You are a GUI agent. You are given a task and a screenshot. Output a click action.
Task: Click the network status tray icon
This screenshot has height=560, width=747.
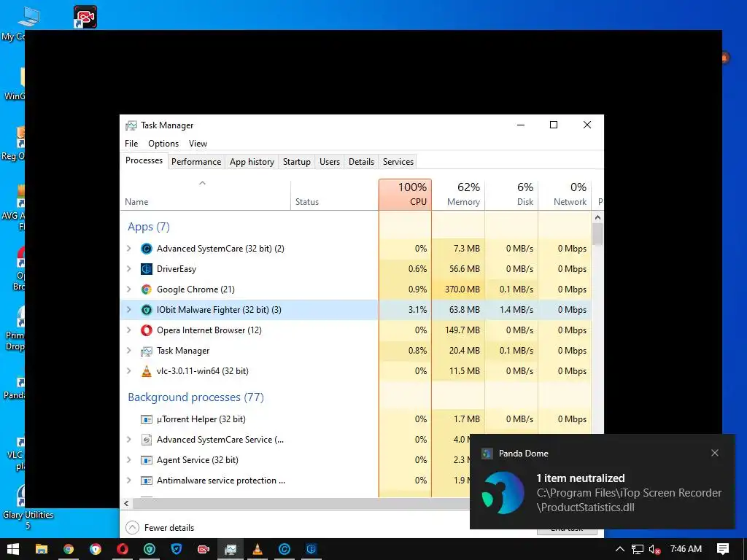[x=638, y=549]
